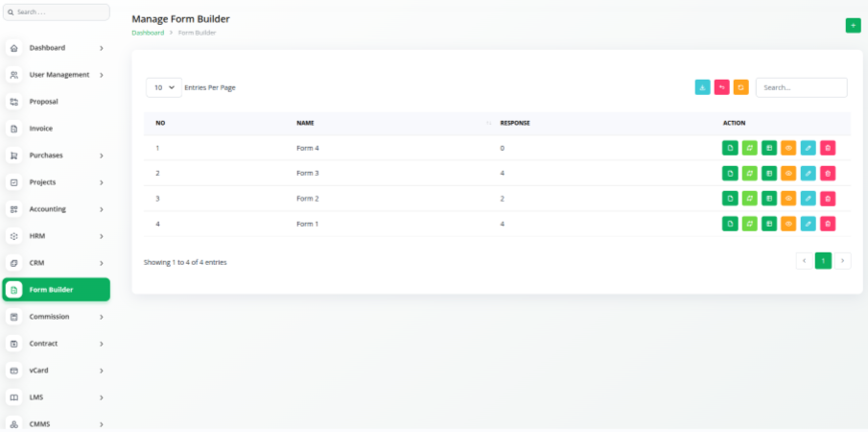This screenshot has height=432, width=868.
Task: Open Invoice from the sidebar
Action: point(41,129)
